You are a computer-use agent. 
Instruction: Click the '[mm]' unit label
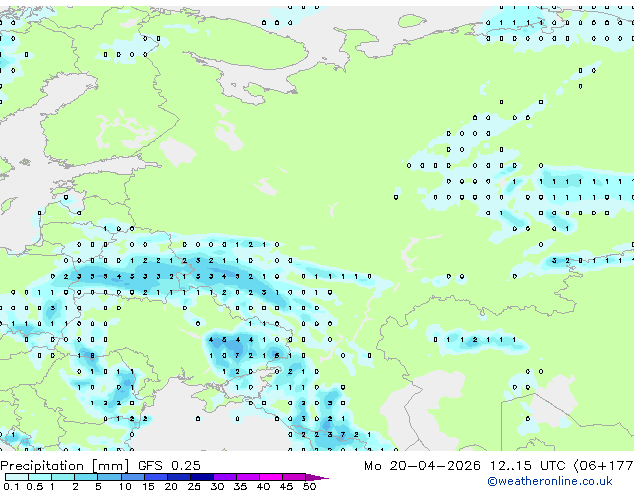[110, 466]
